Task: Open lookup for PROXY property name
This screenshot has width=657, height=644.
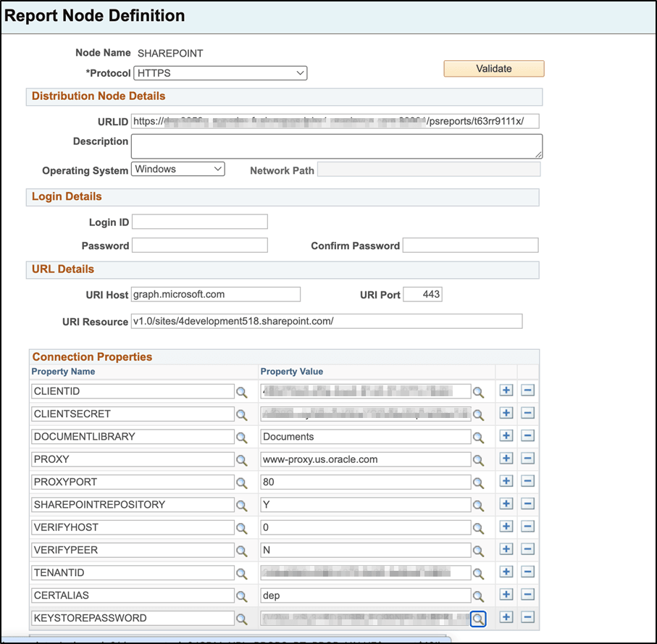Action: point(242,460)
